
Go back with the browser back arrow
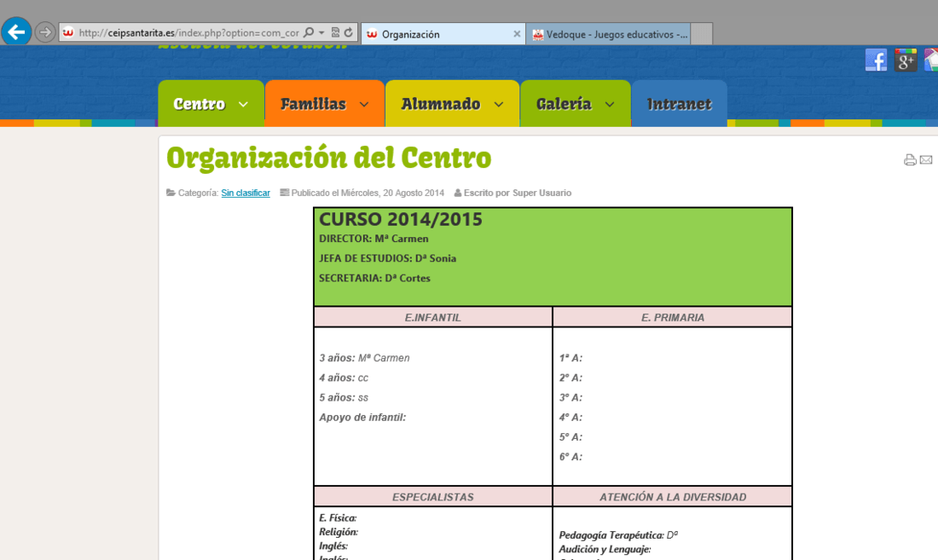click(16, 31)
